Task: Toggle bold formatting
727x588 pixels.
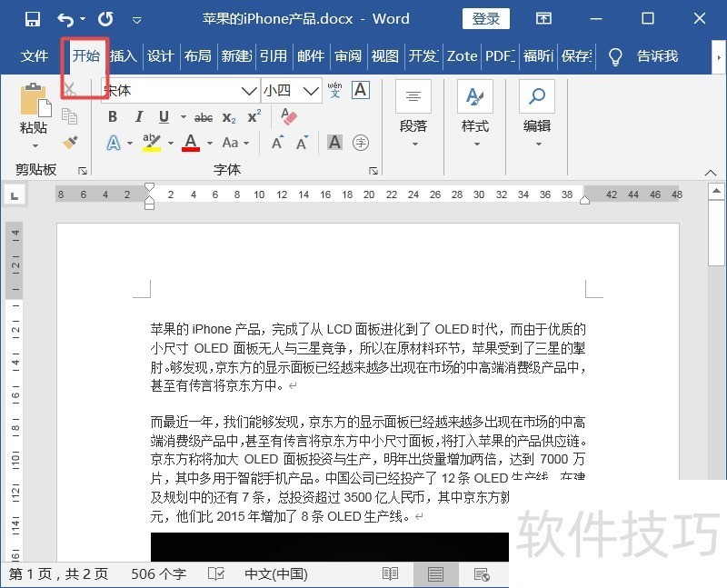Action: click(x=113, y=117)
